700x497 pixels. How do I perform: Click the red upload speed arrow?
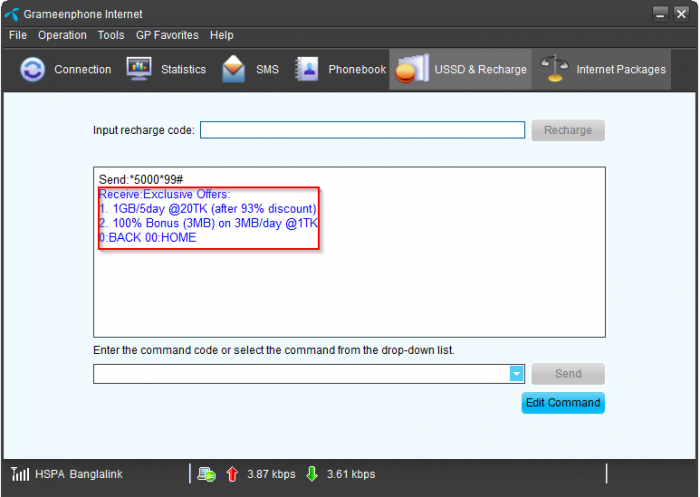[x=232, y=474]
